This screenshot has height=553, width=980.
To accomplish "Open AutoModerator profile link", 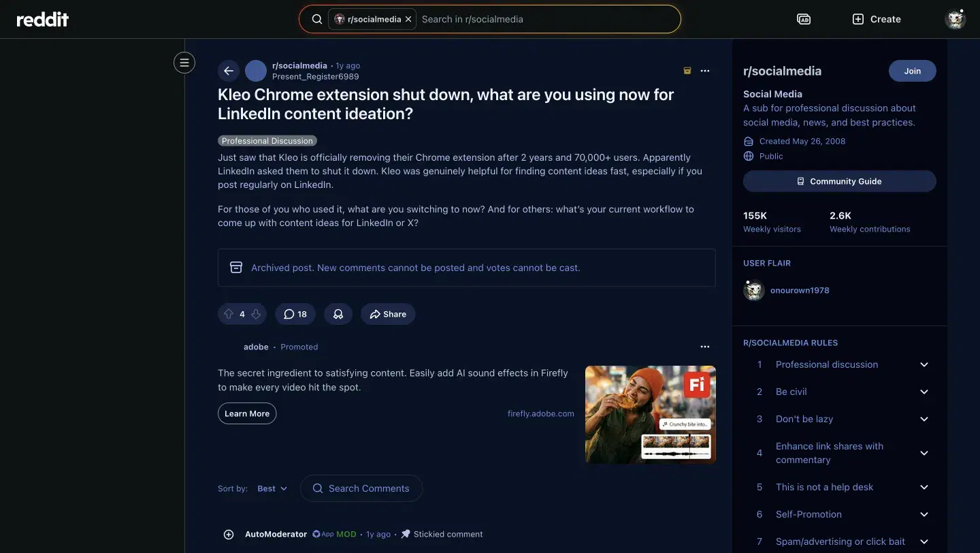I will coord(276,534).
